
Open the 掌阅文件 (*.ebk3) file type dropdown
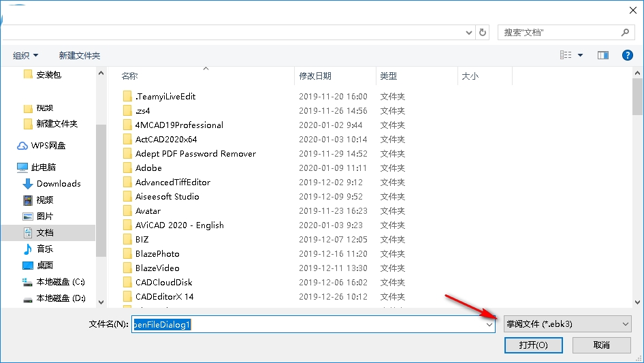567,324
